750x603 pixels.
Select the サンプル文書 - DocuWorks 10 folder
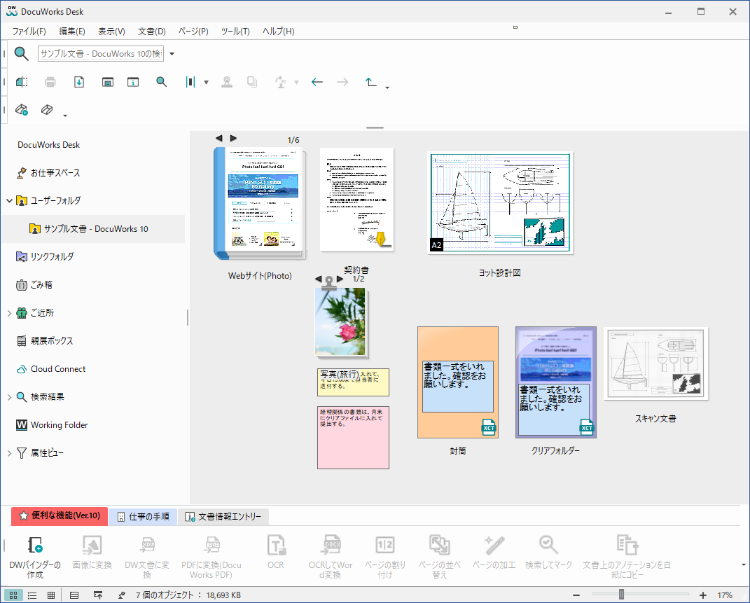coord(94,229)
